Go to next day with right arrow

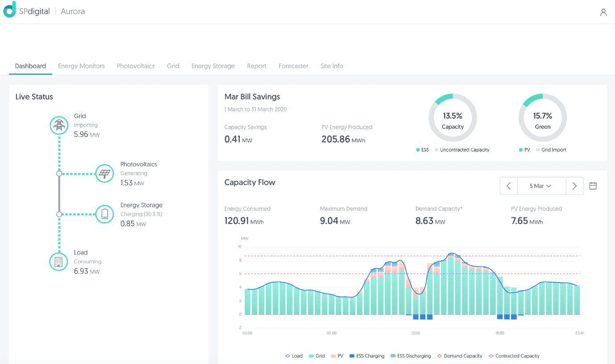click(574, 186)
